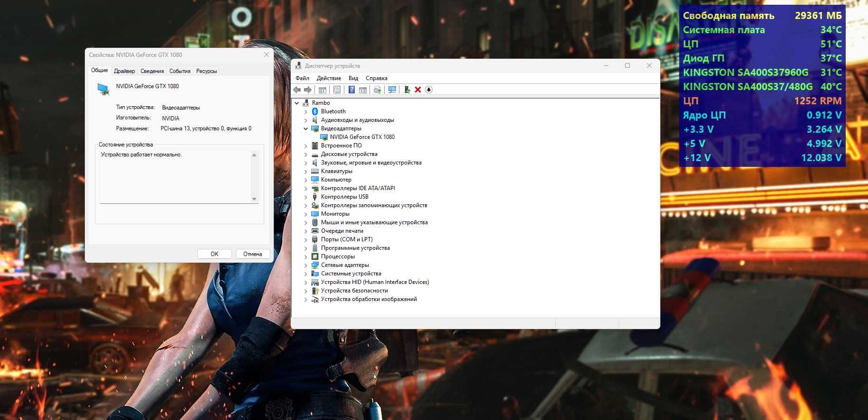Click OK in the Properties dialog
Image resolution: width=868 pixels, height=420 pixels.
click(x=214, y=254)
